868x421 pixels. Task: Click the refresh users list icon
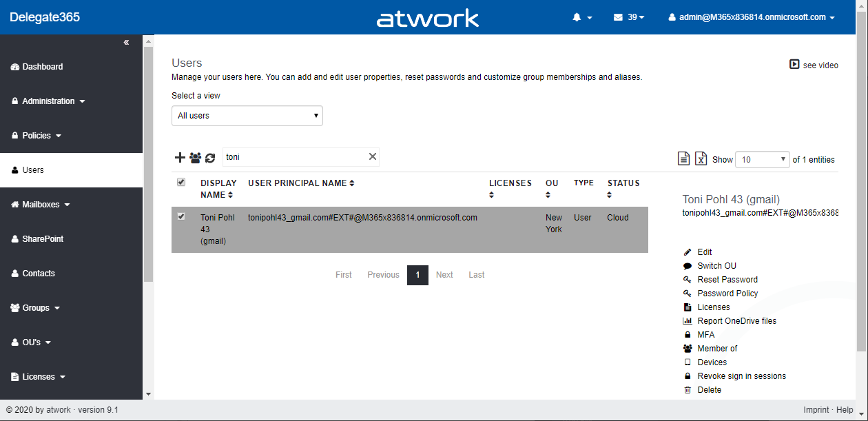tap(210, 158)
